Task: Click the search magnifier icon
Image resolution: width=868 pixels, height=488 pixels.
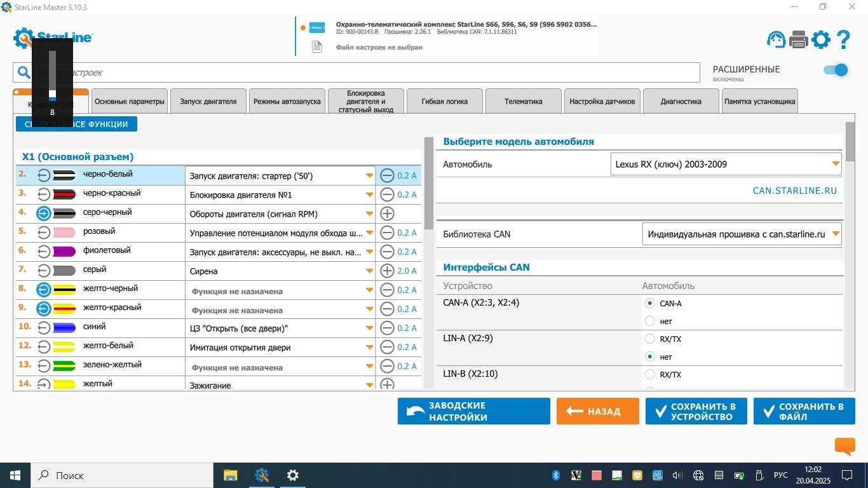Action: (24, 72)
